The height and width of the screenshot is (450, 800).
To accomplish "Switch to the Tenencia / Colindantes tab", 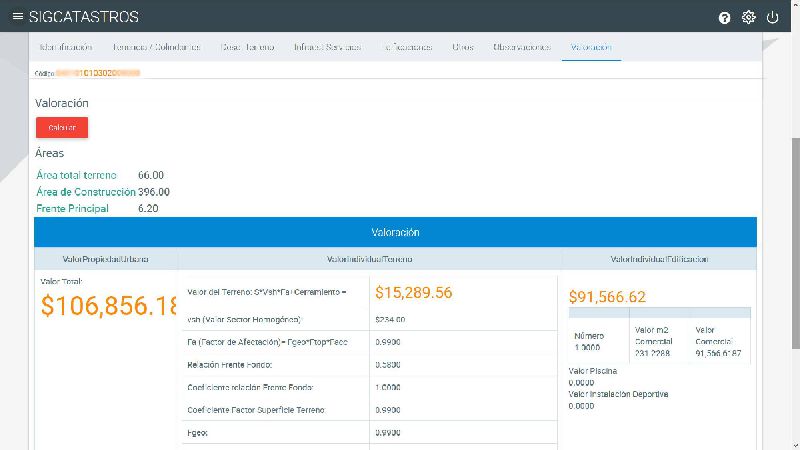I will pos(156,47).
